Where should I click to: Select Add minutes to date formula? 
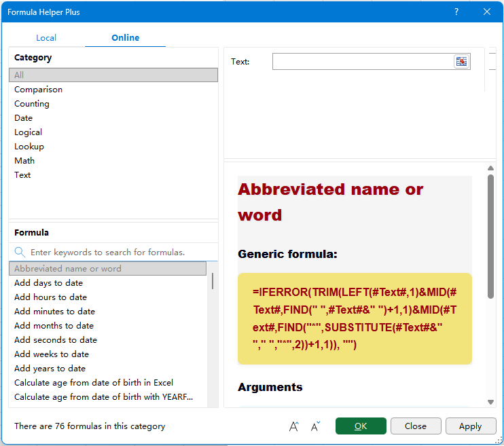108,312
